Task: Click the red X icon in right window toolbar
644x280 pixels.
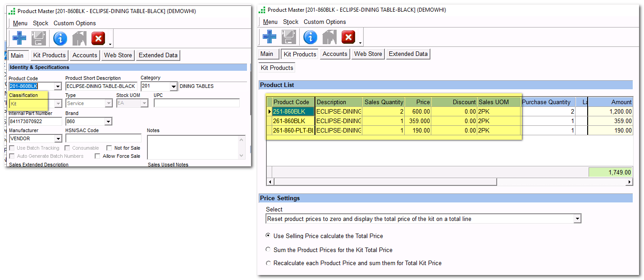Action: (x=348, y=37)
